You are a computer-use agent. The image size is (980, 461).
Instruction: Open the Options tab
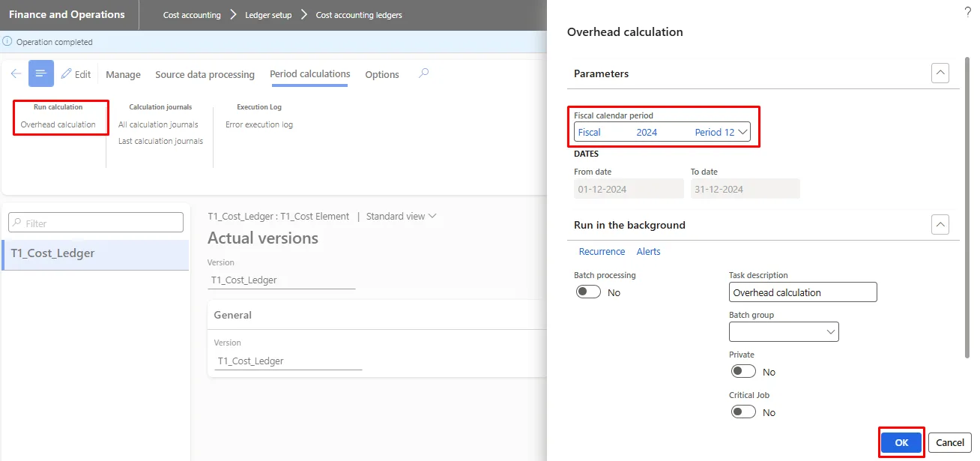point(382,74)
